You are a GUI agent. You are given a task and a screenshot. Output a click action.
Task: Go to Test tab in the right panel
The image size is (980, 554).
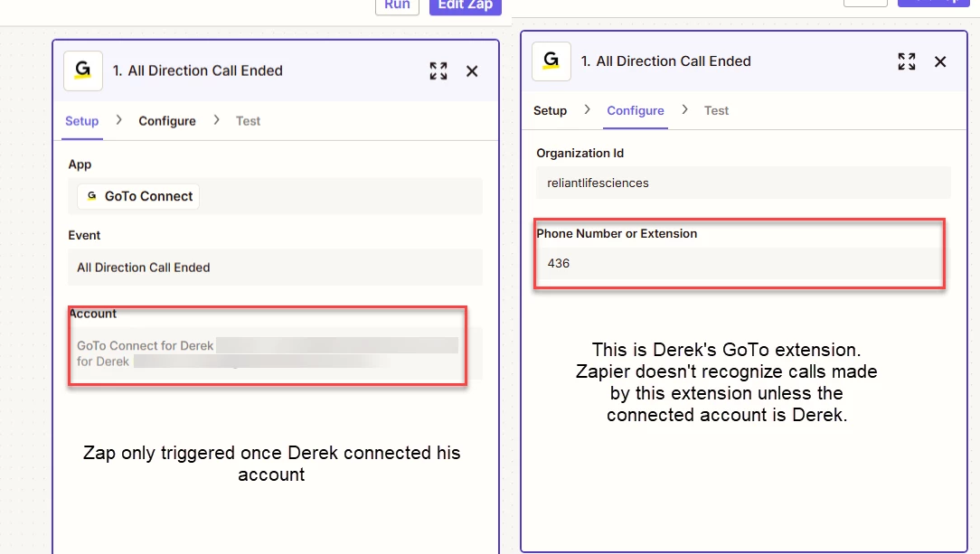pyautogui.click(x=716, y=110)
